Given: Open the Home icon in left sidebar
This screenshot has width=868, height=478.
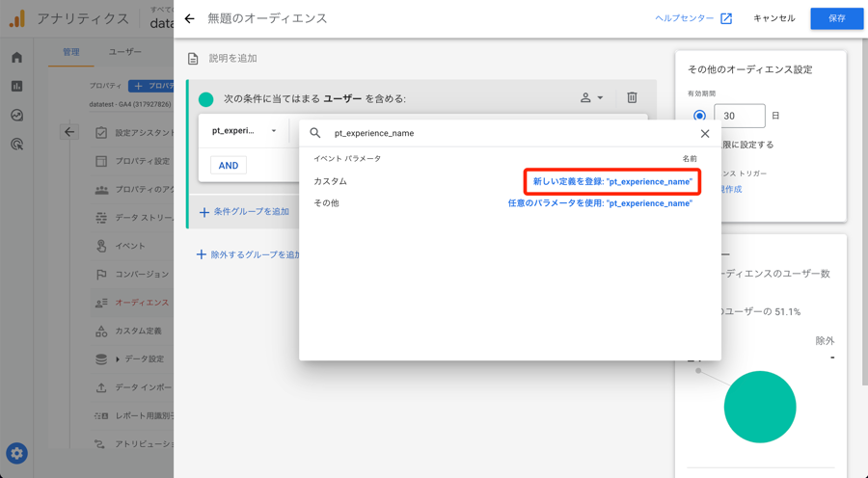Looking at the screenshot, I should coord(16,58).
